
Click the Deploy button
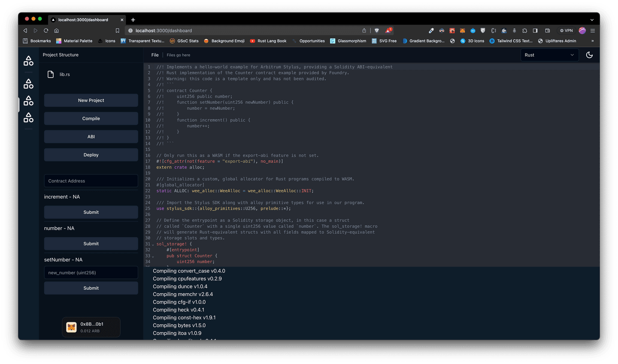pos(91,155)
